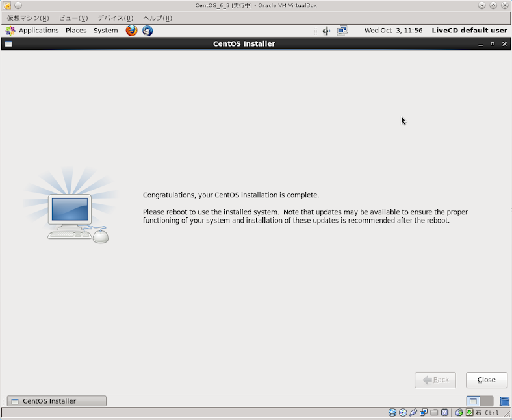Click the network adapters icon in the status bar
Viewport: 512px width, 420px height.
tap(424, 413)
